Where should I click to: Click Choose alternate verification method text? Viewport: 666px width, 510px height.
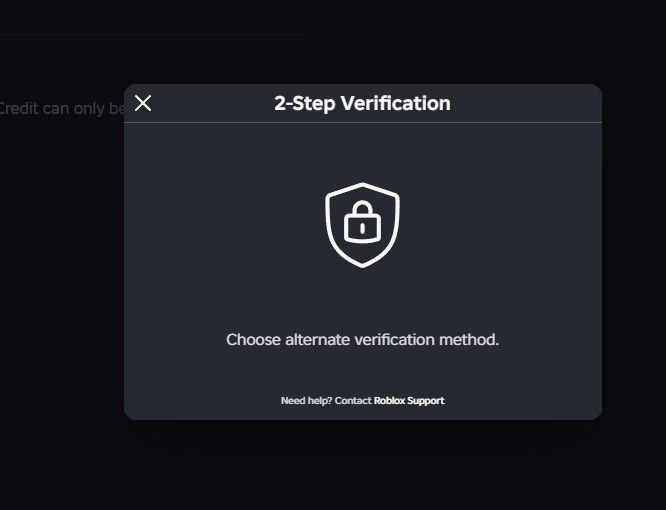[362, 340]
